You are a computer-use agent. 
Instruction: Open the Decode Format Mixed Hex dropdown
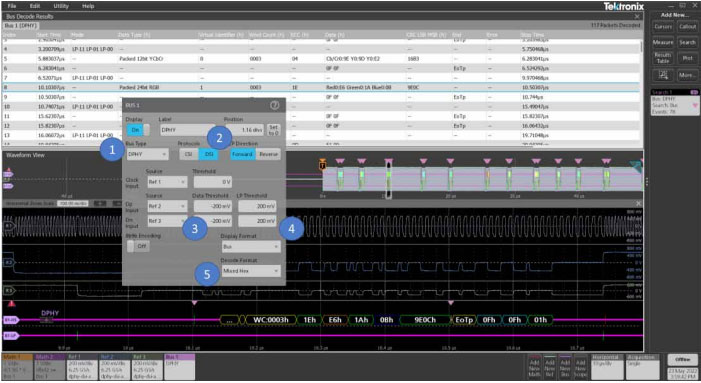251,271
